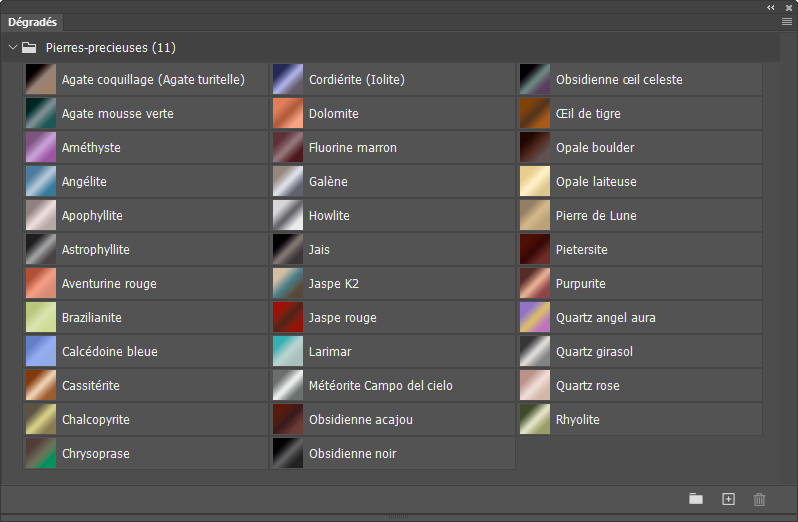Choose the Jaspe rouge gradient
The image size is (798, 522).
[288, 318]
